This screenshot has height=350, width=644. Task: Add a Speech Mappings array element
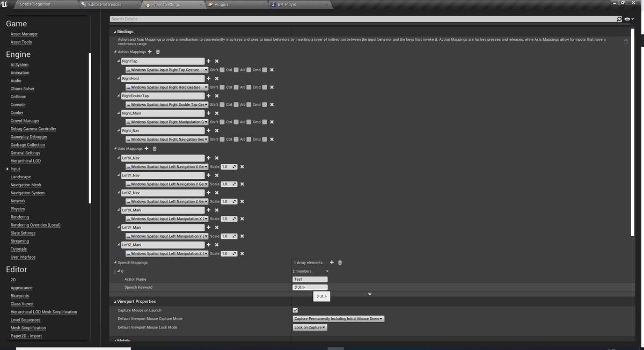click(332, 262)
